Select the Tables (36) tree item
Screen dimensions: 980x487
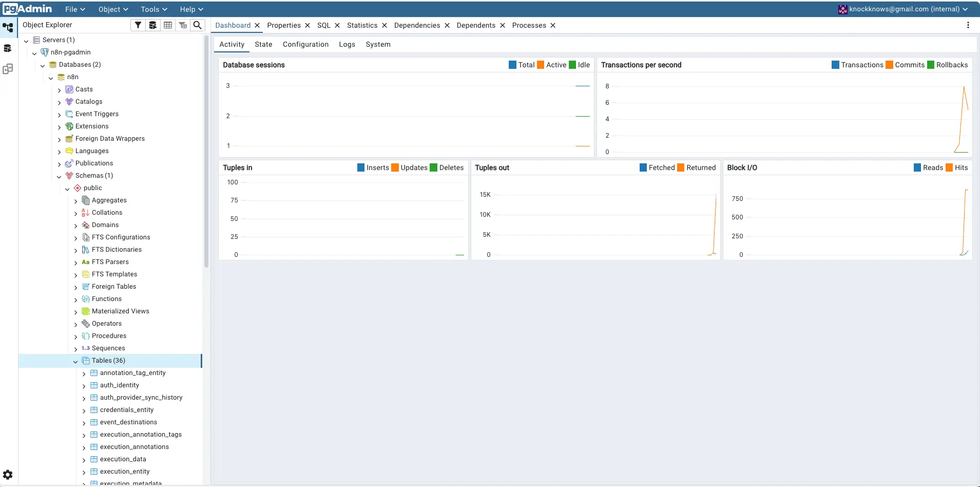coord(108,360)
